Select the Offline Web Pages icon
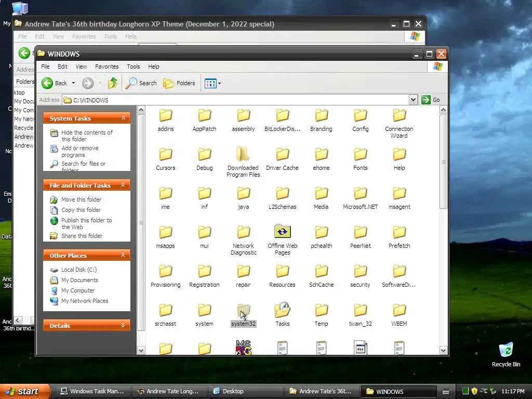This screenshot has width=532, height=399. (282, 231)
